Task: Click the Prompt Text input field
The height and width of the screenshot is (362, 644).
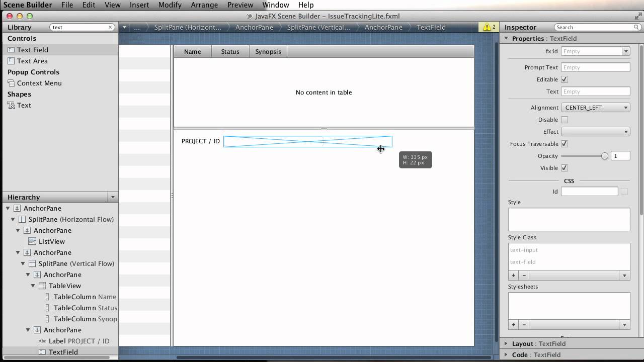Action: pos(596,67)
